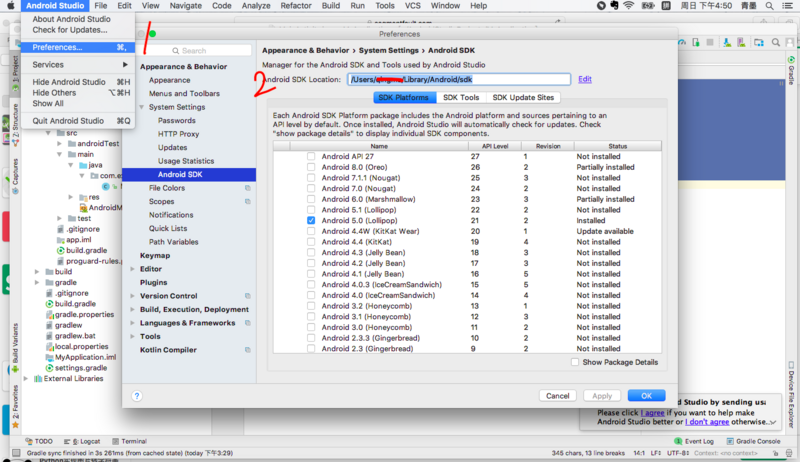Check the Android 4.0.3 (IceCreamSandwich) checkbox

coord(311,285)
